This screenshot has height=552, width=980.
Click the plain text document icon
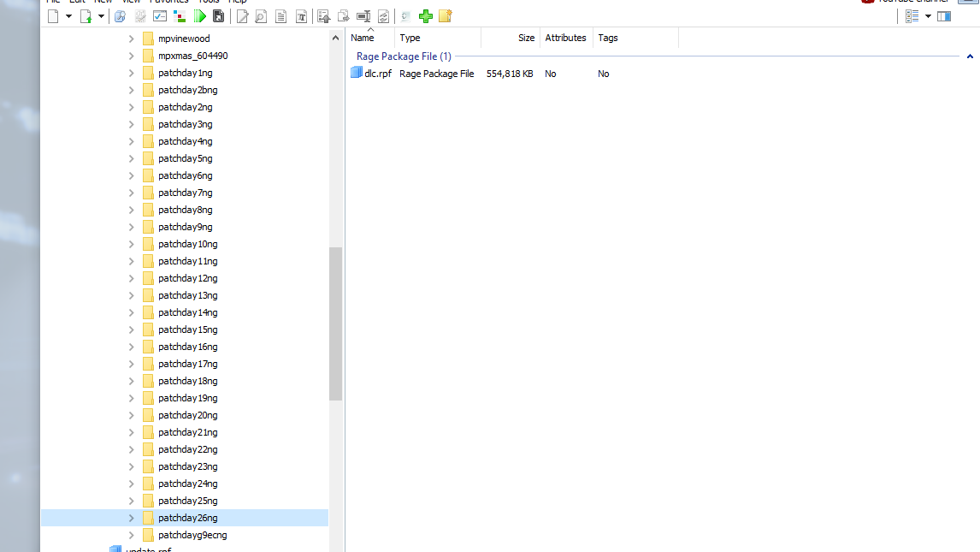point(281,16)
